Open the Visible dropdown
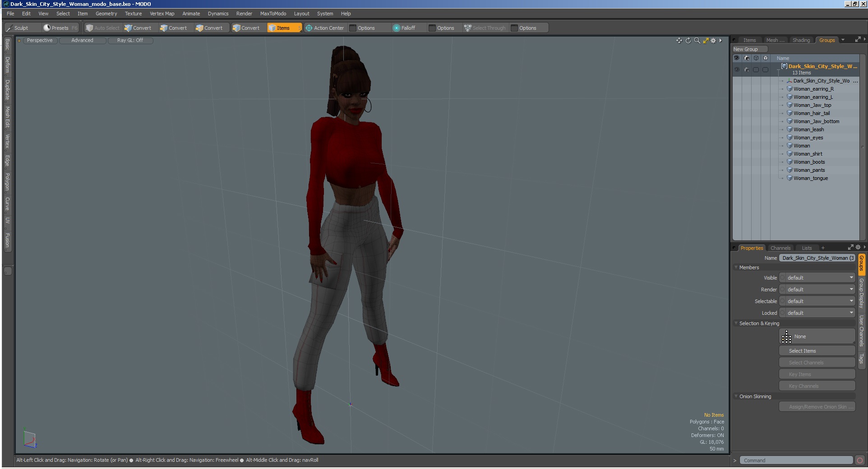 point(820,278)
